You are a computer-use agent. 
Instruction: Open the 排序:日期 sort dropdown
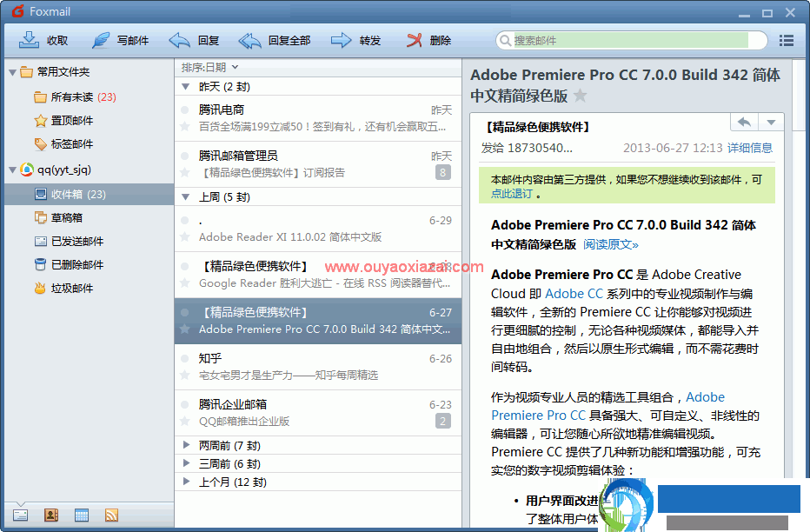(209, 67)
